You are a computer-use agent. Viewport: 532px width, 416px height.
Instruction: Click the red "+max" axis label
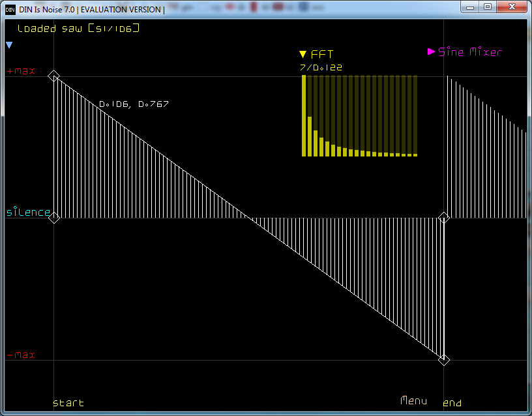pyautogui.click(x=21, y=71)
